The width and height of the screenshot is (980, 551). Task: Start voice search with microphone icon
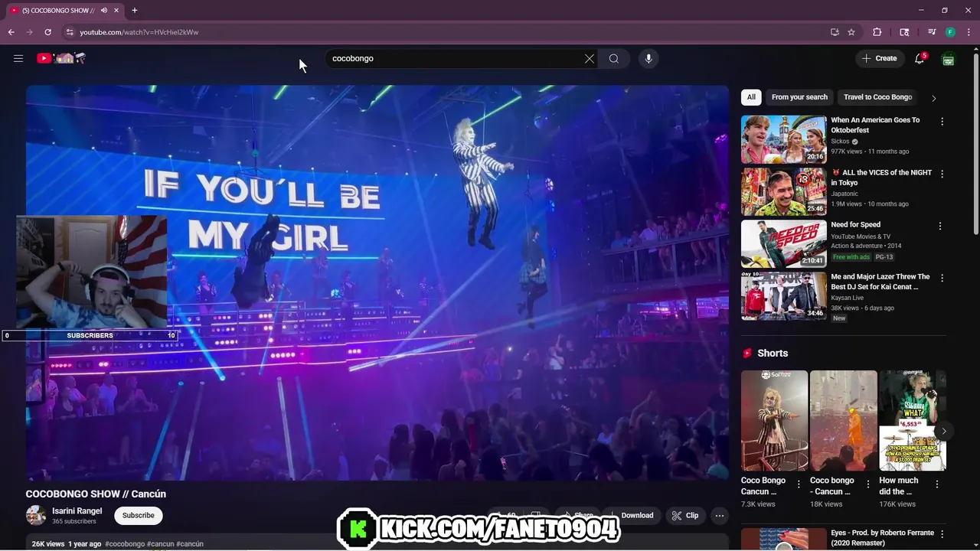(648, 59)
